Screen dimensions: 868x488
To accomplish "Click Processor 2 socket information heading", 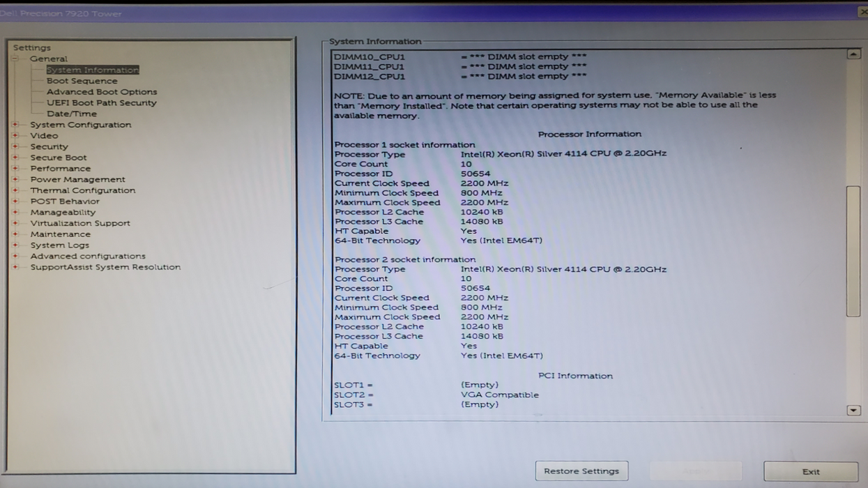I will point(404,259).
